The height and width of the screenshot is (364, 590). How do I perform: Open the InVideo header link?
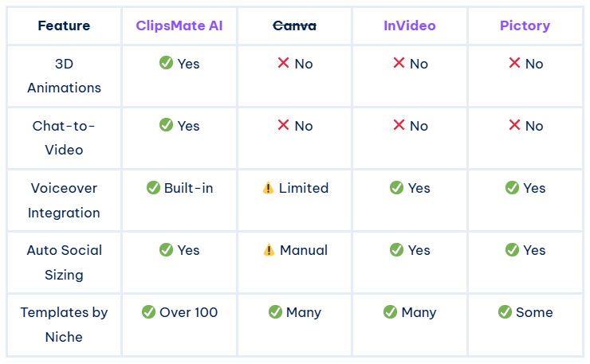[x=409, y=25]
